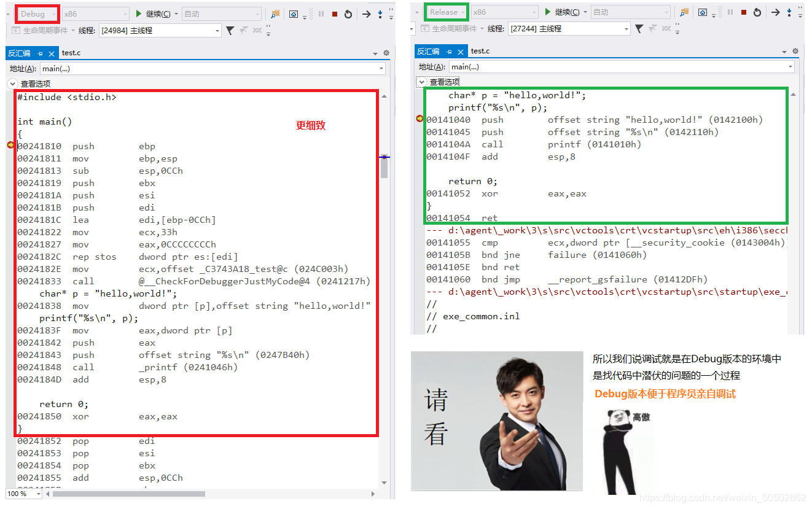The image size is (812, 509).
Task: Open the x86 platform dropdown in left window
Action: click(95, 14)
